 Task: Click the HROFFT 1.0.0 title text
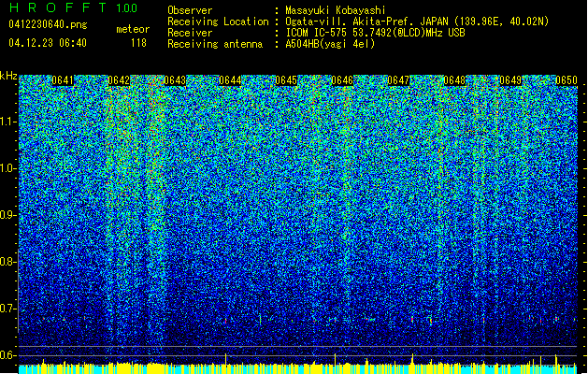pos(73,7)
